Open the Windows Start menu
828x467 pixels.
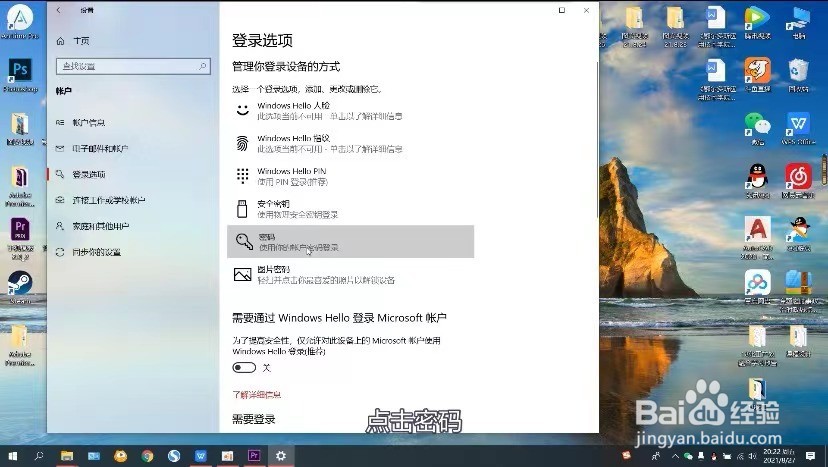13,456
